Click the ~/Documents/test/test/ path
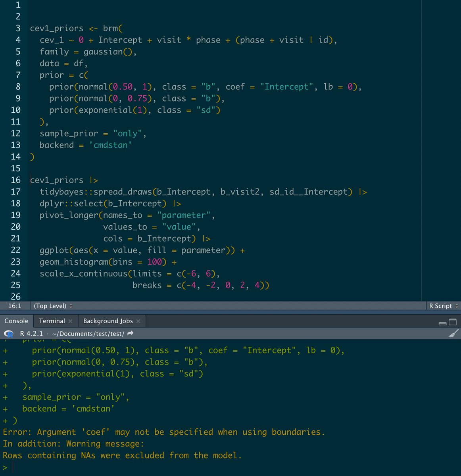The image size is (461, 476). point(88,334)
